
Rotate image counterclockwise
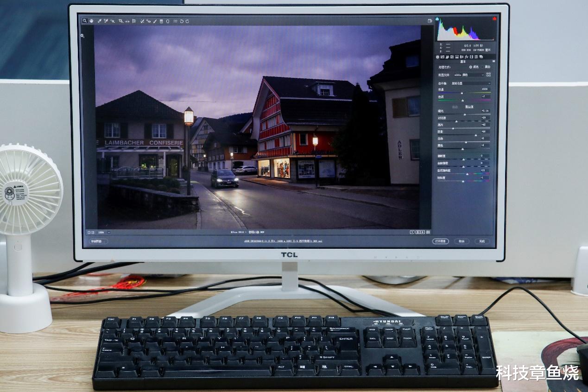pos(182,21)
